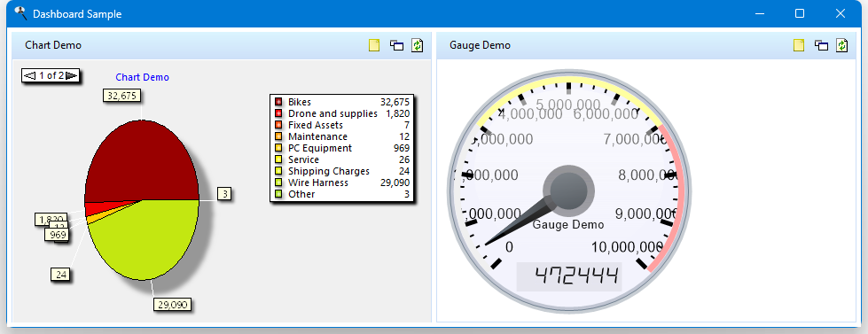Select the 'Maintenance' legend text
The height and width of the screenshot is (334, 868).
317,136
